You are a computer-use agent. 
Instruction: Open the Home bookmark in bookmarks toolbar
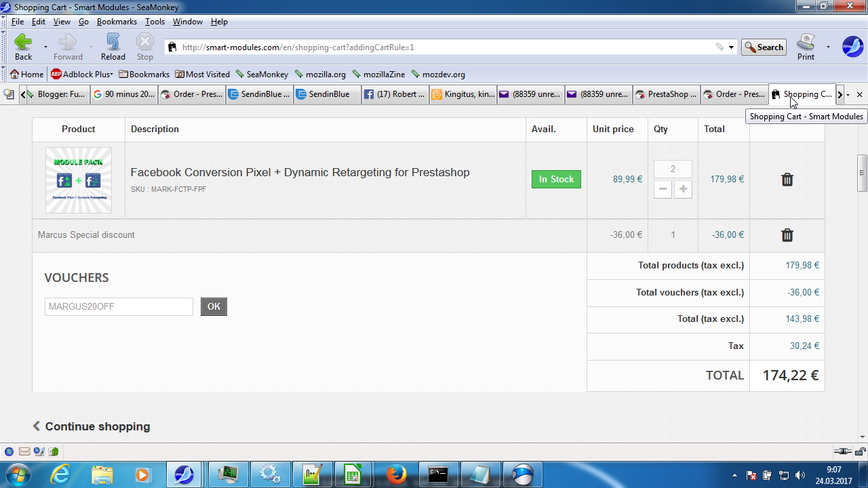[x=26, y=75]
